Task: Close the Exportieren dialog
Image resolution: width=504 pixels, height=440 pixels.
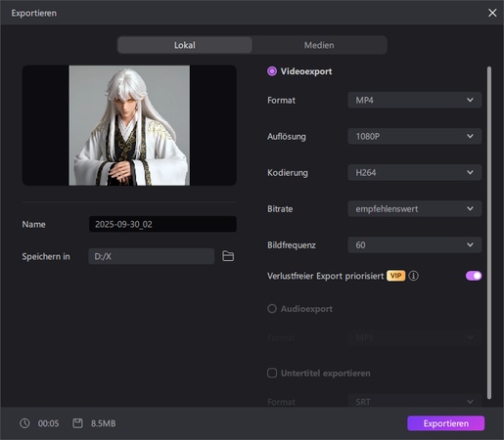Action: tap(492, 13)
